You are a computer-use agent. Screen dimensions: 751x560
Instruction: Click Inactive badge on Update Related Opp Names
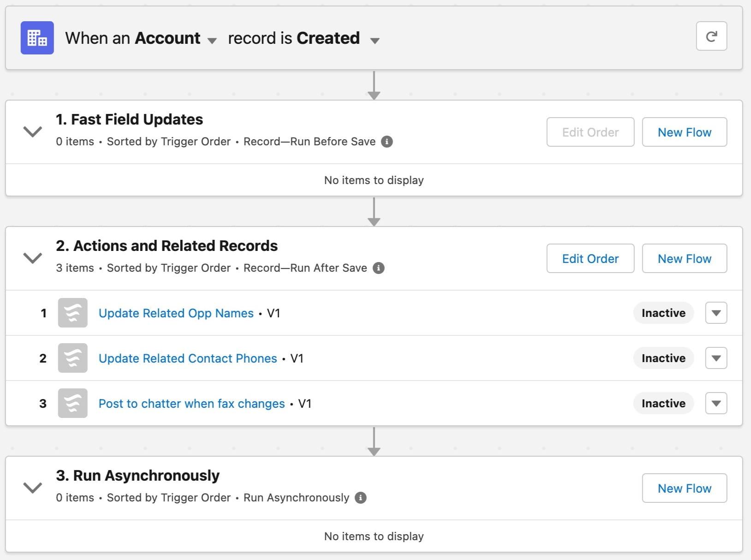[x=663, y=313]
